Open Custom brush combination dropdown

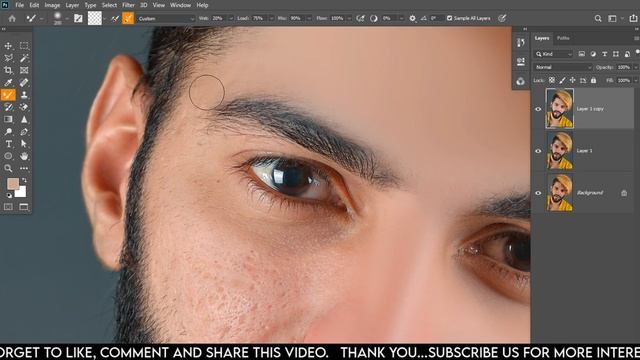[x=166, y=18]
